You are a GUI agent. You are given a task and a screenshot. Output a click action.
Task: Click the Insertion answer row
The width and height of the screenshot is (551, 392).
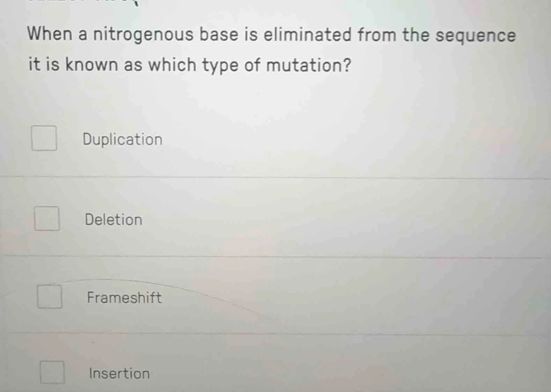(x=244, y=373)
